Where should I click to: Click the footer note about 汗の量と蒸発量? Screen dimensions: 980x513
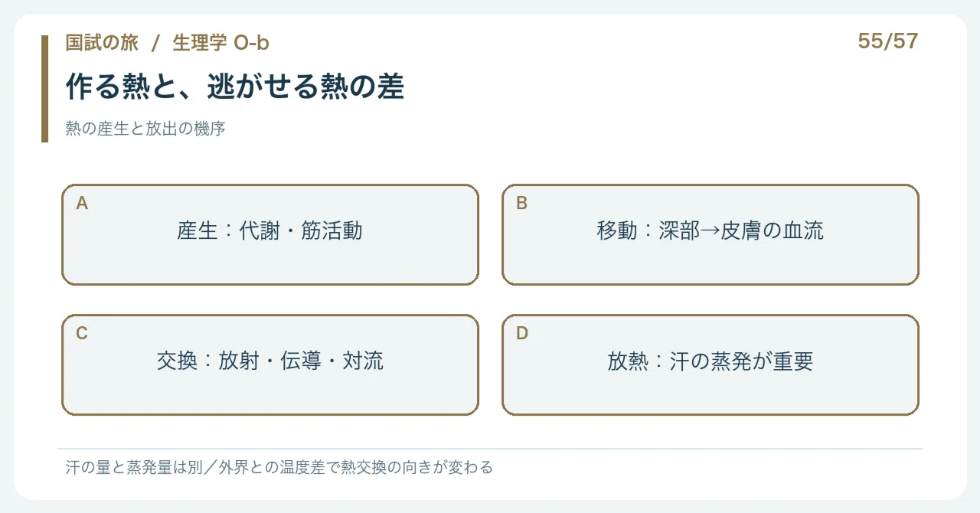[x=279, y=467]
